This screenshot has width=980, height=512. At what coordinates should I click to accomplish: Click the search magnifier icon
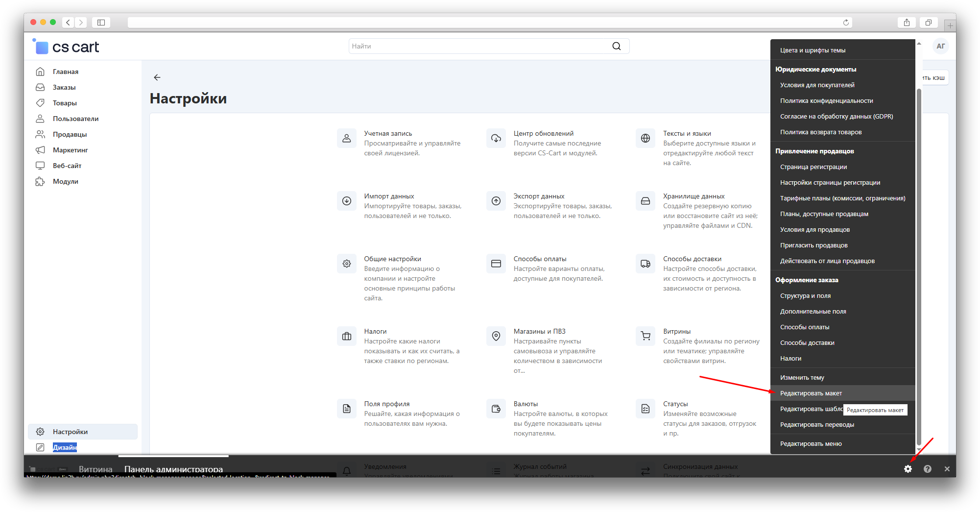[x=616, y=46]
